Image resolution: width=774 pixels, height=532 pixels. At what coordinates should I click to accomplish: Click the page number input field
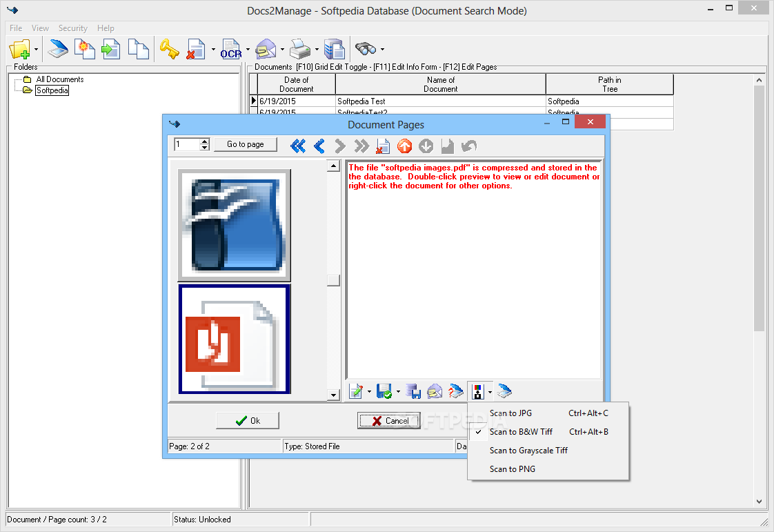(x=187, y=144)
